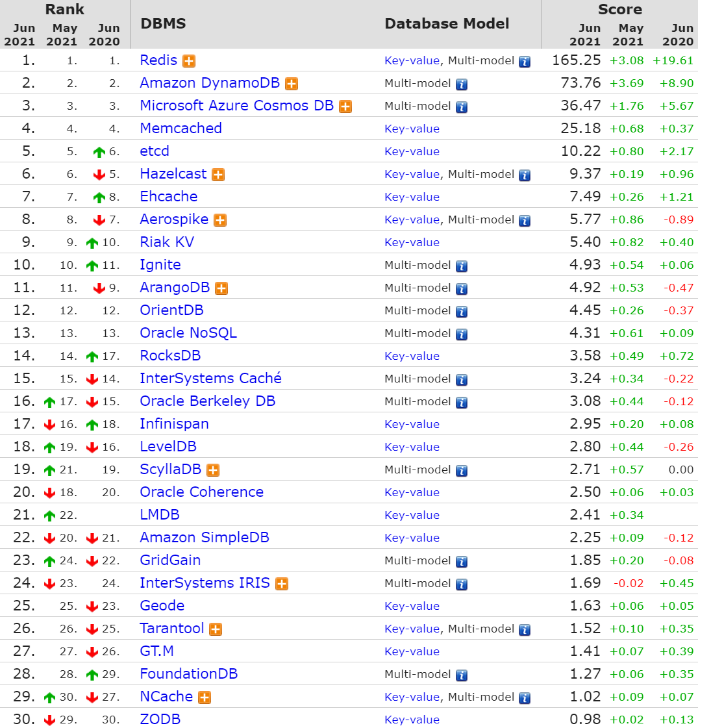
Task: Click the info icon in the Oracle NoSQL row
Action: pos(461,334)
